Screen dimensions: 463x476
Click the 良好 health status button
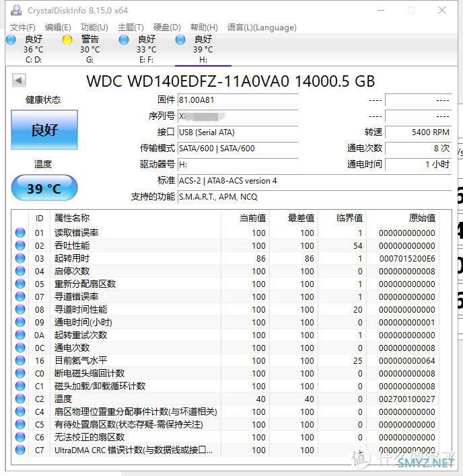[44, 130]
